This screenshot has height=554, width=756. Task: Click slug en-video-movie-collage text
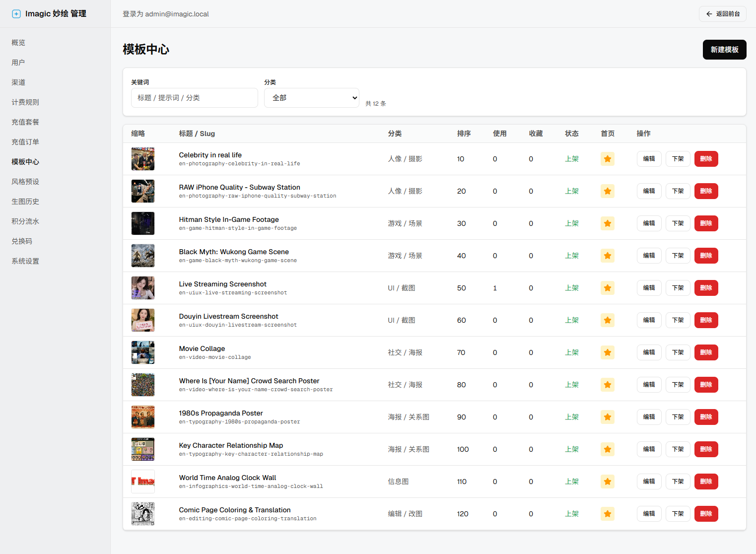tap(215, 357)
